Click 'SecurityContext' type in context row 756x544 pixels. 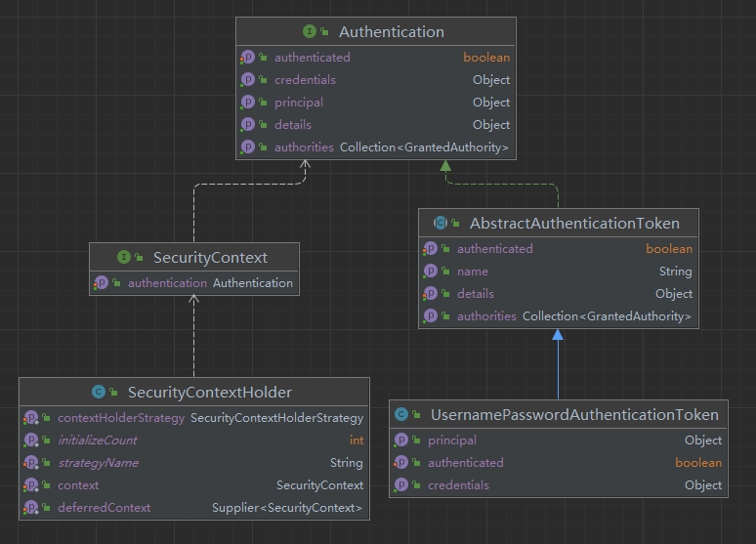[x=319, y=485]
